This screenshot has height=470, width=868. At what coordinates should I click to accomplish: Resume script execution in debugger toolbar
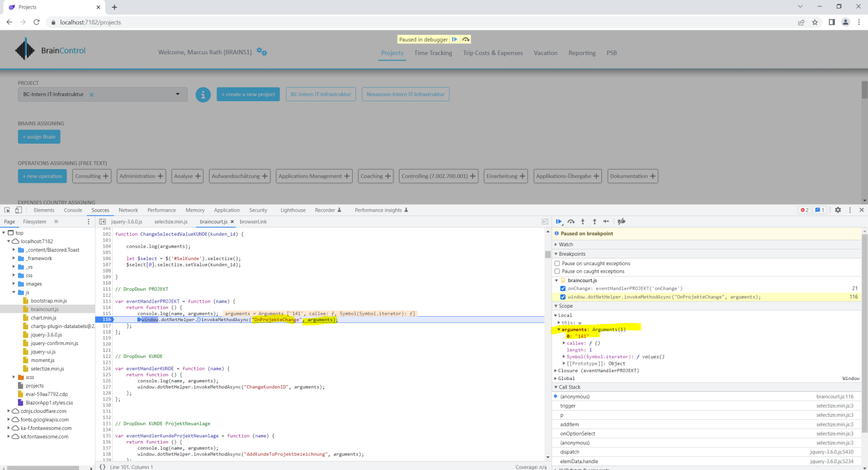(x=559, y=222)
